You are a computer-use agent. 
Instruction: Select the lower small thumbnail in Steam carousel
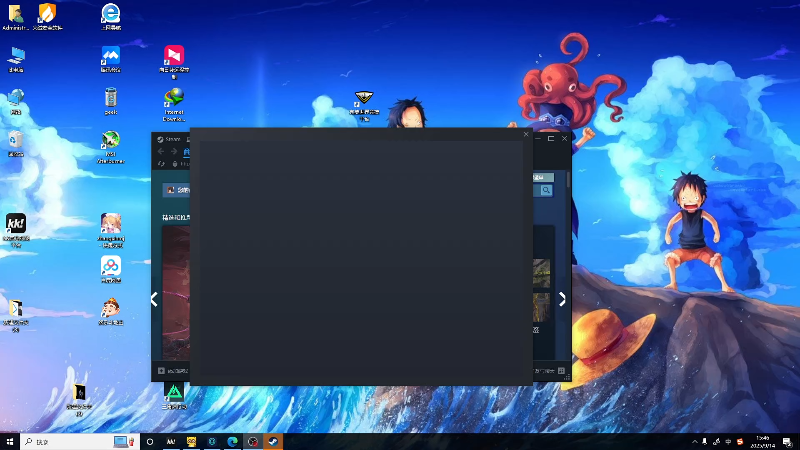coord(541,307)
